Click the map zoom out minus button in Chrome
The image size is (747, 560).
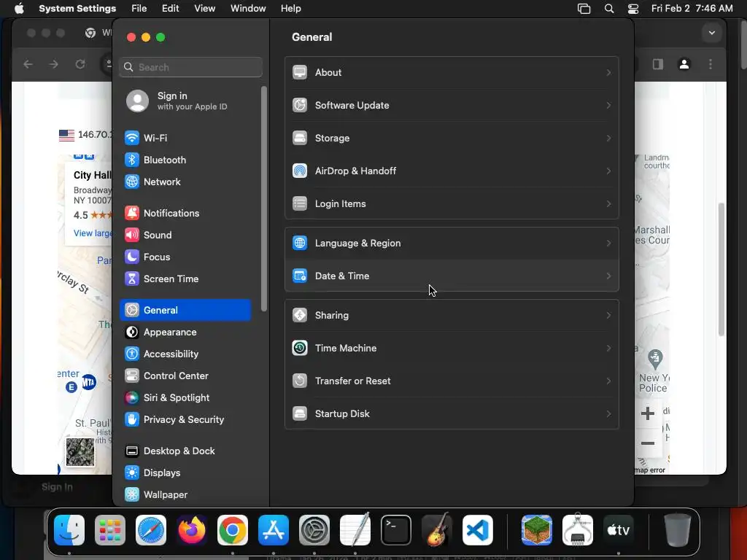(x=648, y=443)
